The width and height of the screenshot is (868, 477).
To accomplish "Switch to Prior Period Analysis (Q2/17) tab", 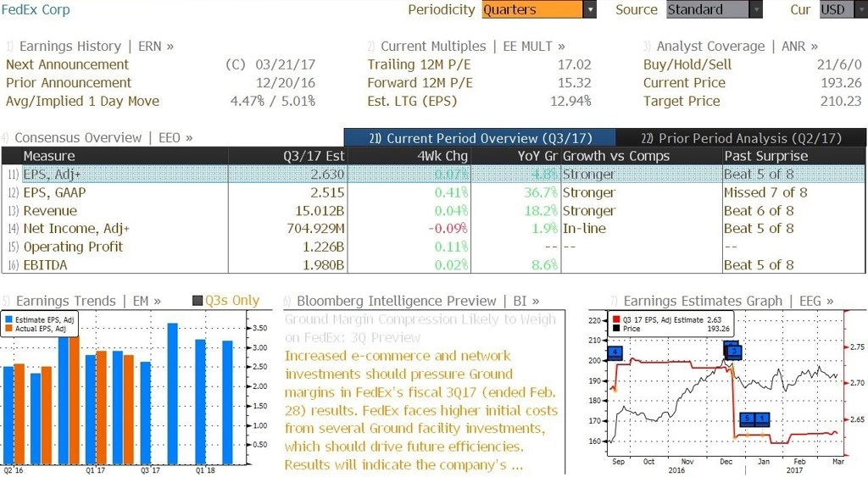I will click(x=741, y=138).
